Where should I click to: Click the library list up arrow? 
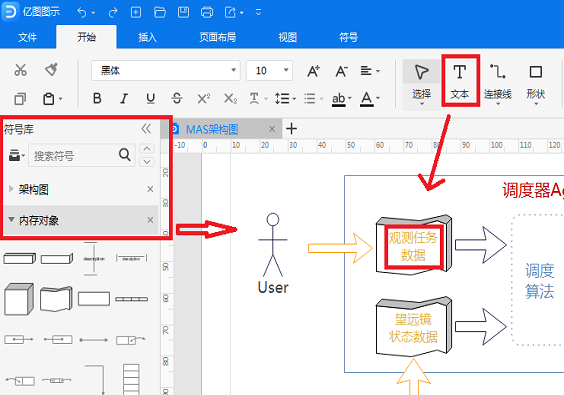click(x=147, y=149)
